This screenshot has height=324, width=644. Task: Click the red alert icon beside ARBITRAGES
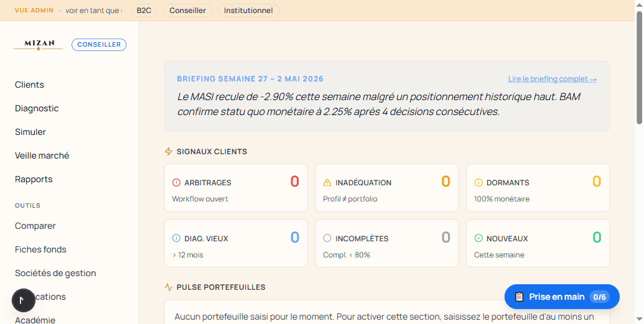176,182
